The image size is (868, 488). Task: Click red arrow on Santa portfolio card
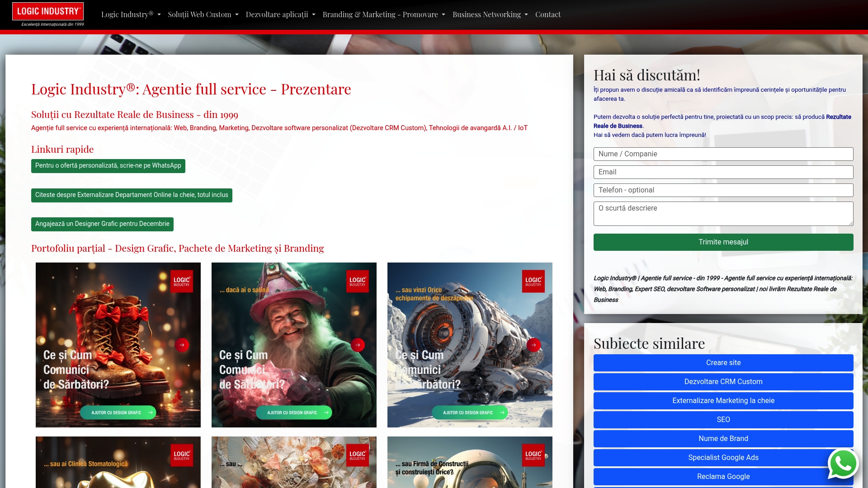pyautogui.click(x=358, y=345)
